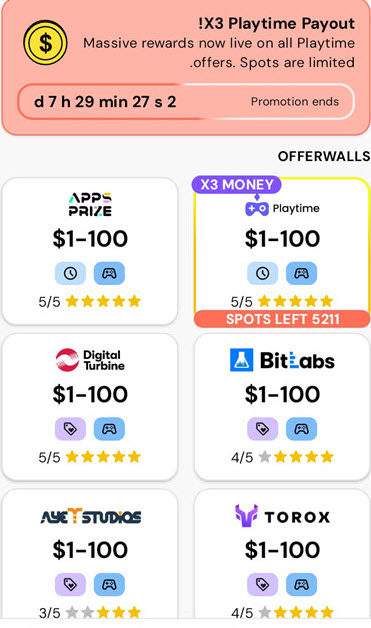Tap the gamepad icon on AppsPrize card
This screenshot has height=628, width=371.
point(109,273)
